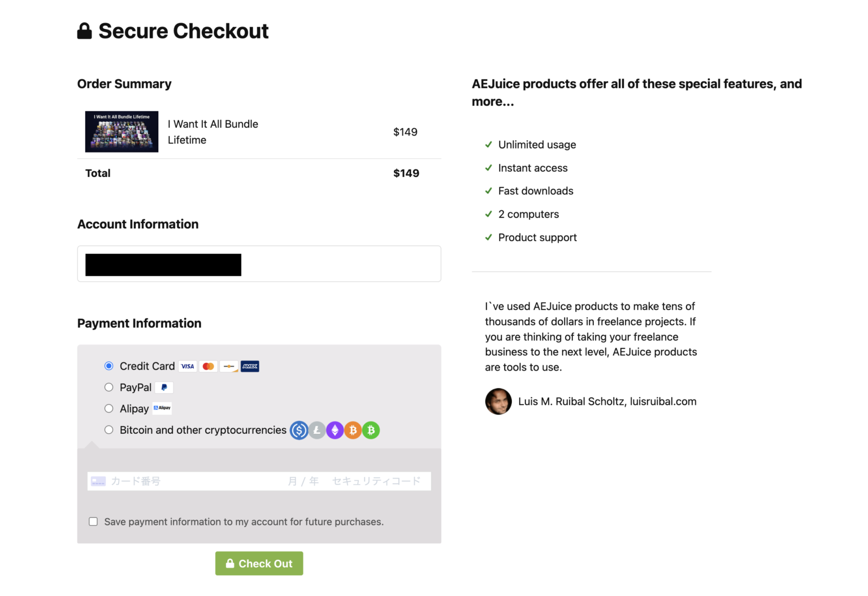This screenshot has height=596, width=868.
Task: Select the Alipay radio button
Action: pos(109,408)
